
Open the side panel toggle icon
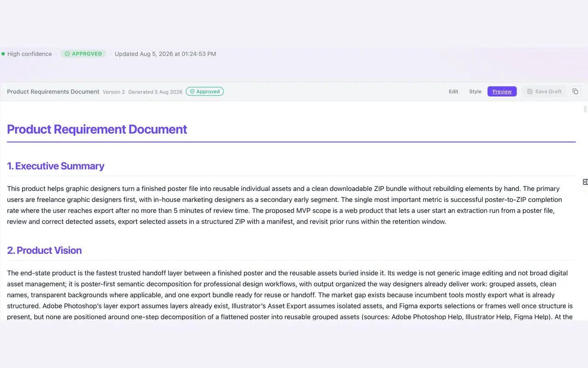pos(585,182)
